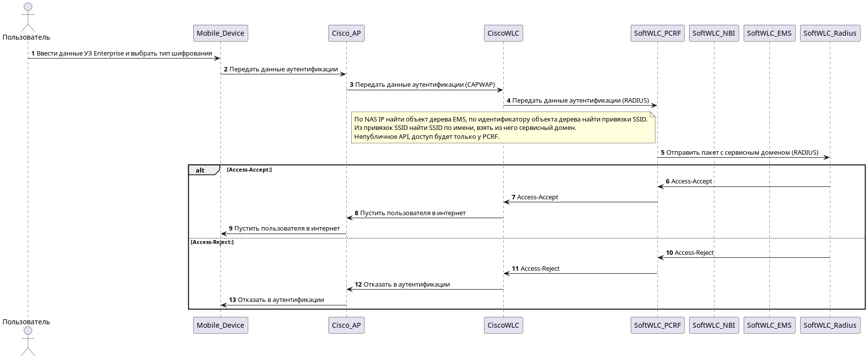Select the top SoftWLC_EMS participant box

[x=769, y=33]
